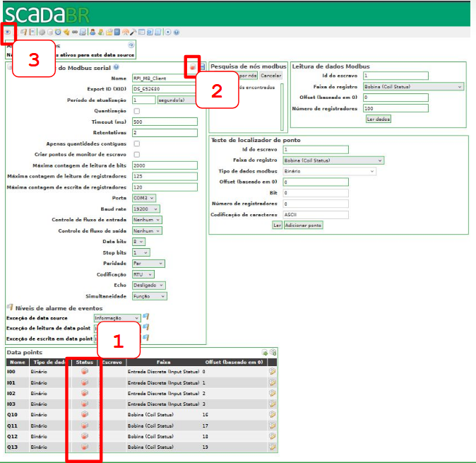Toggle the Quantização checkbox

coord(136,111)
